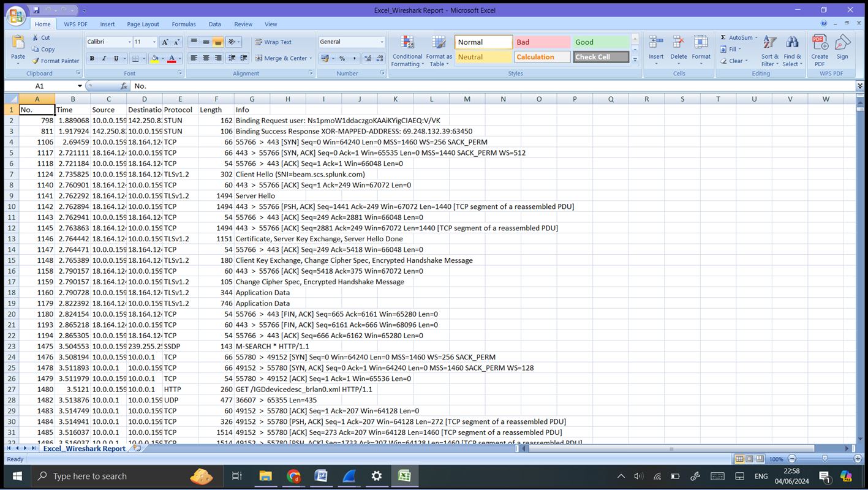Open Conditional Formatting options

tap(407, 50)
